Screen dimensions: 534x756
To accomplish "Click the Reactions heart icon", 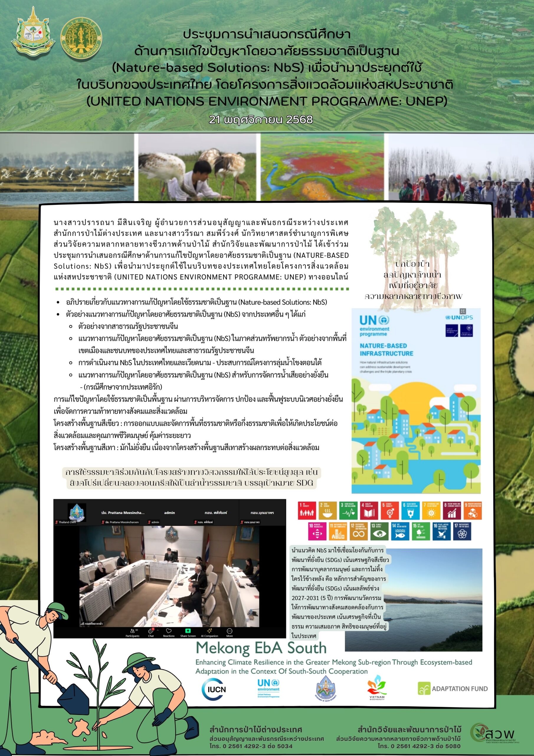I will point(168,631).
